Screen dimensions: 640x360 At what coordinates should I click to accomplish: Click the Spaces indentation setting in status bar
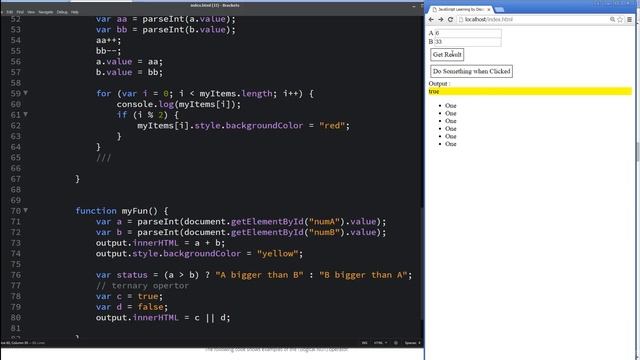pos(412,343)
